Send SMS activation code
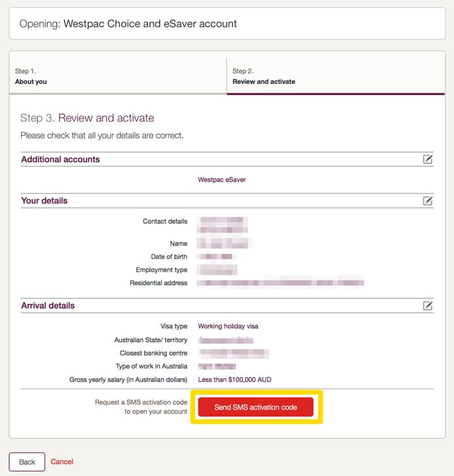The height and width of the screenshot is (476, 454). tap(255, 407)
